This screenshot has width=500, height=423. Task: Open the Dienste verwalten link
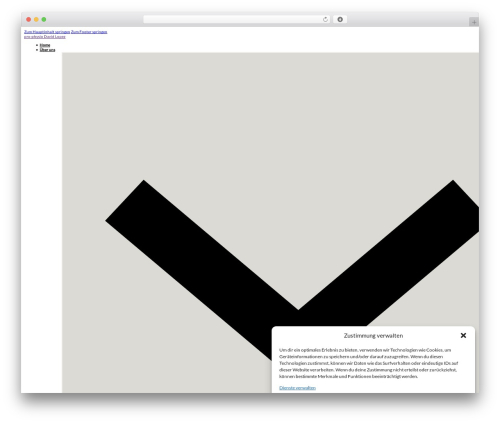tap(297, 388)
